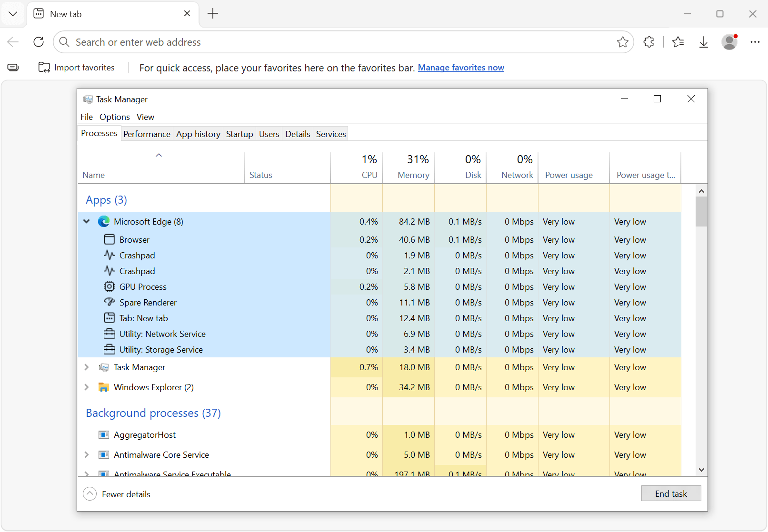
Task: Expand the Task Manager process group
Action: (87, 367)
